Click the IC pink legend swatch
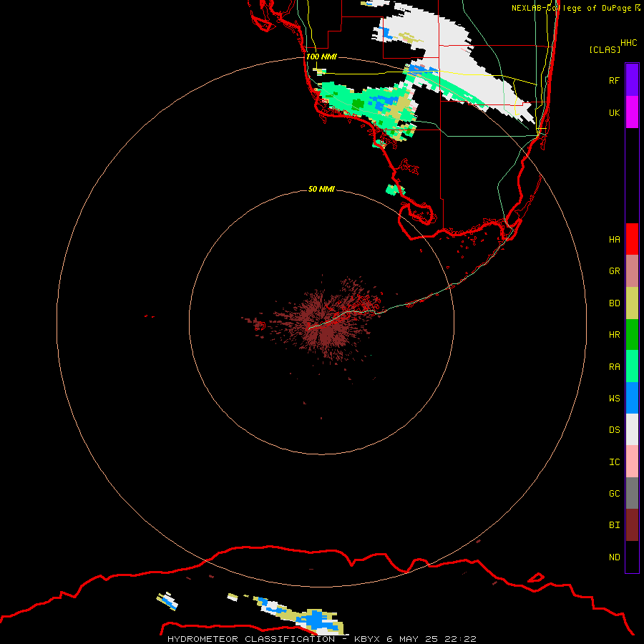644x644 pixels. 632,462
